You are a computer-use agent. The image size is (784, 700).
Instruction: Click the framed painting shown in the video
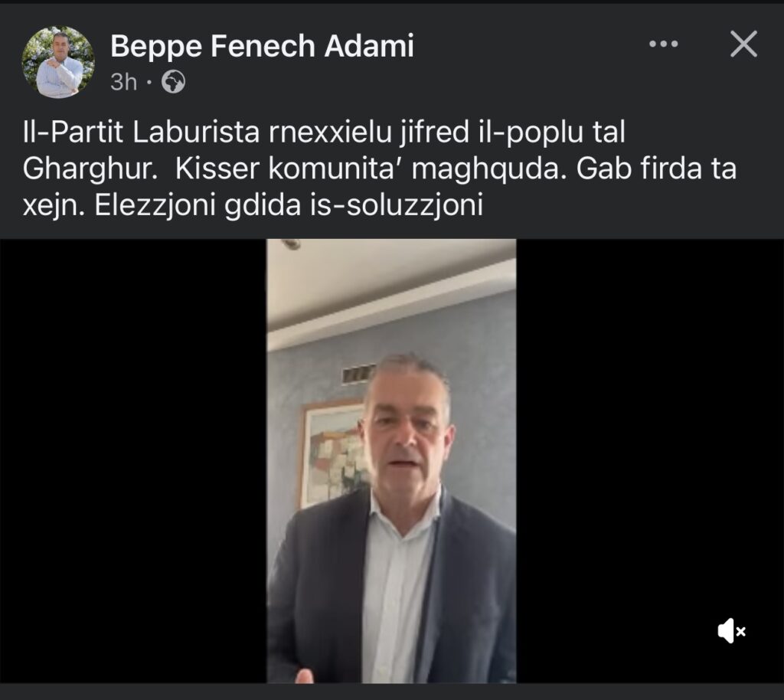[332, 453]
